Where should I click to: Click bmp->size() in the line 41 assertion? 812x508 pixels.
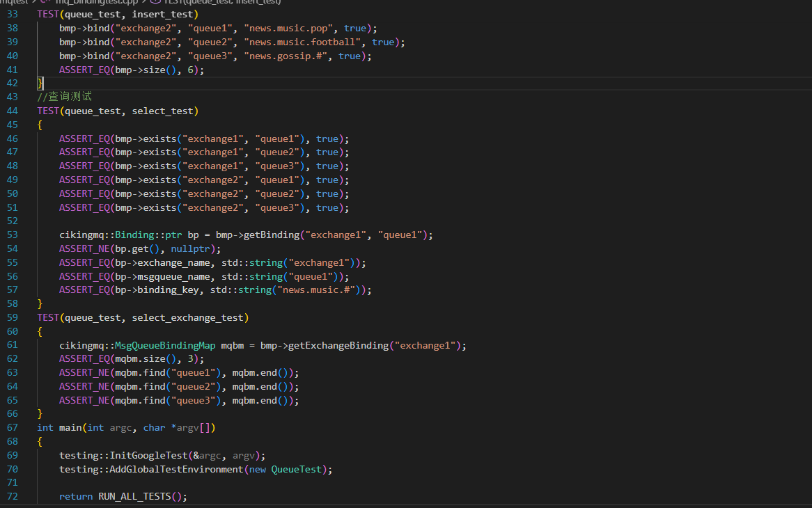tap(146, 70)
